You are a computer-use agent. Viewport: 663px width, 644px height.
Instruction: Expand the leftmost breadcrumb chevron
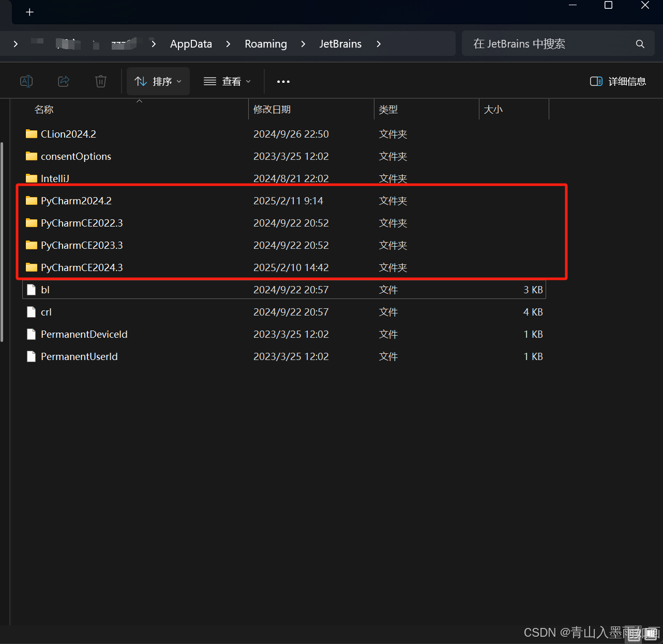(16, 44)
